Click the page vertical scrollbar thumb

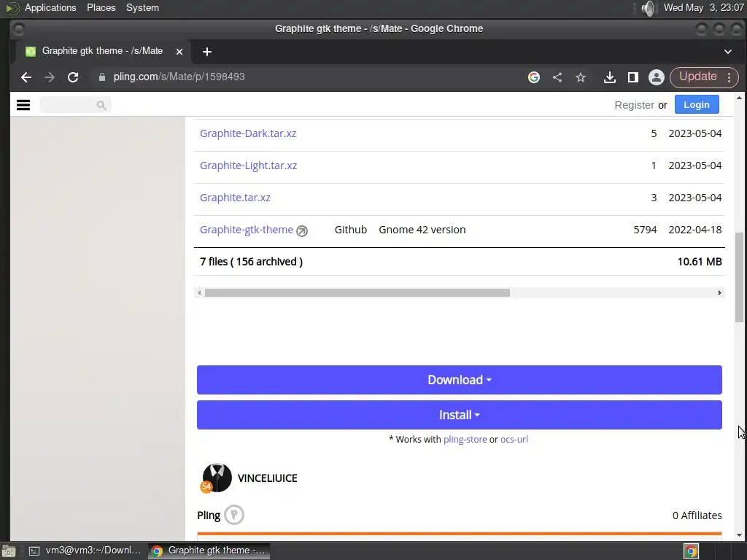tap(739, 277)
